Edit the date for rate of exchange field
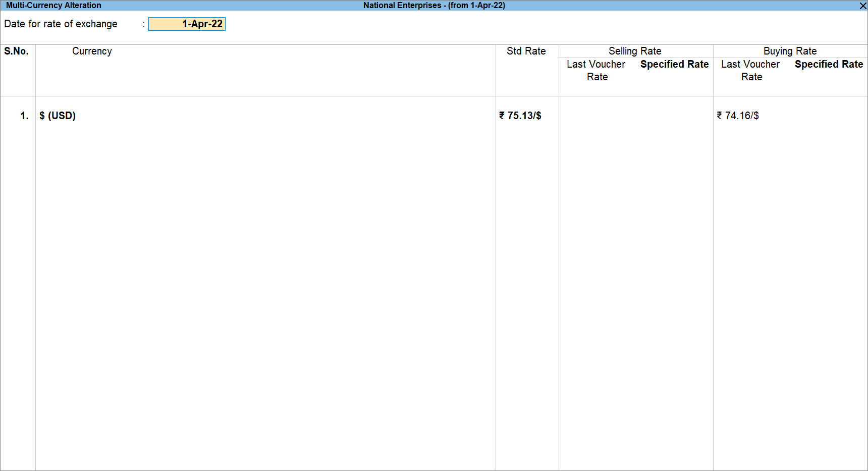 tap(187, 24)
